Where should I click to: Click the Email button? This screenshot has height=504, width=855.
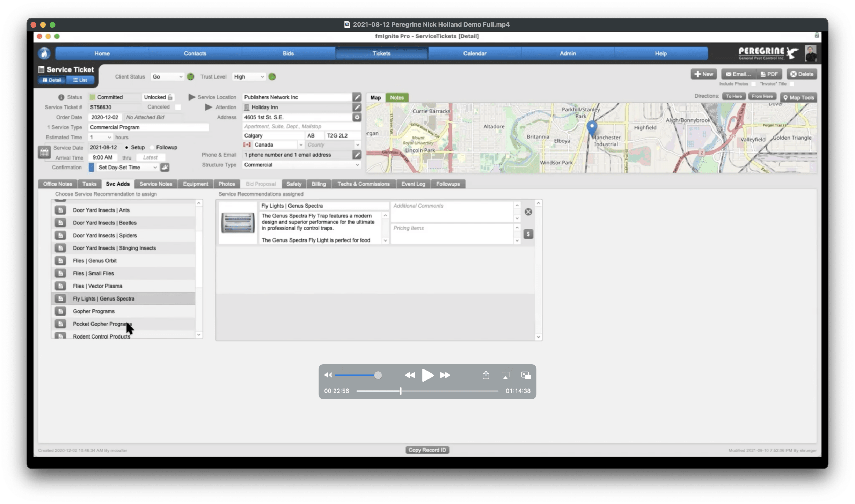pyautogui.click(x=738, y=74)
